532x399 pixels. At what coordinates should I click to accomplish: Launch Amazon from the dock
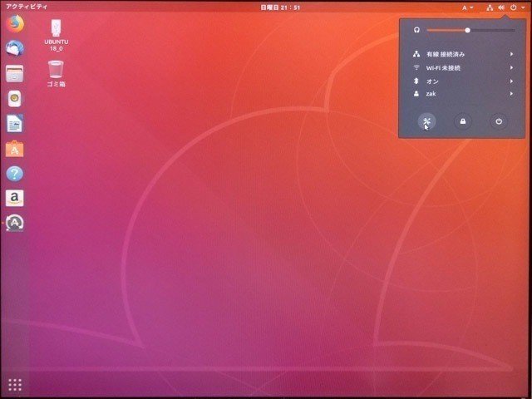tap(15, 198)
